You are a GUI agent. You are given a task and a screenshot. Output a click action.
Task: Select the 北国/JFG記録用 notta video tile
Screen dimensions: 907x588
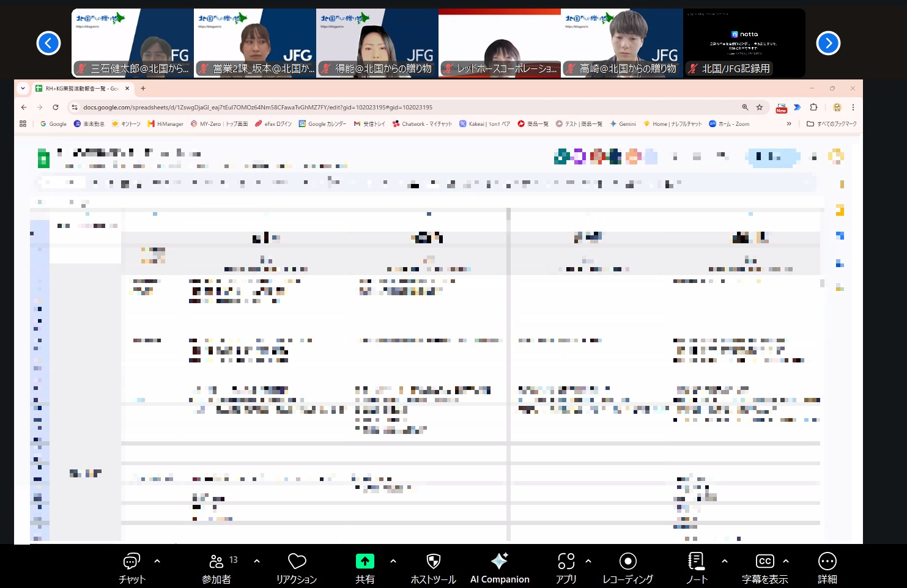[744, 43]
